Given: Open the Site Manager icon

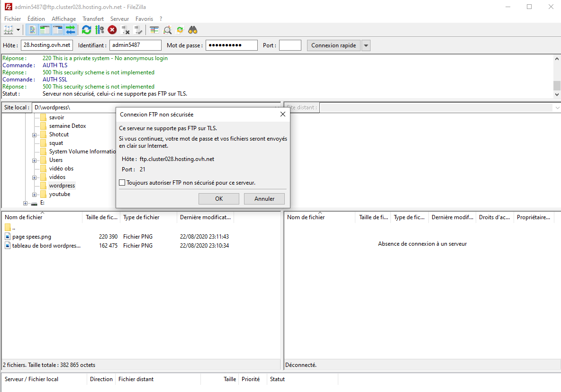Looking at the screenshot, I should (9, 30).
